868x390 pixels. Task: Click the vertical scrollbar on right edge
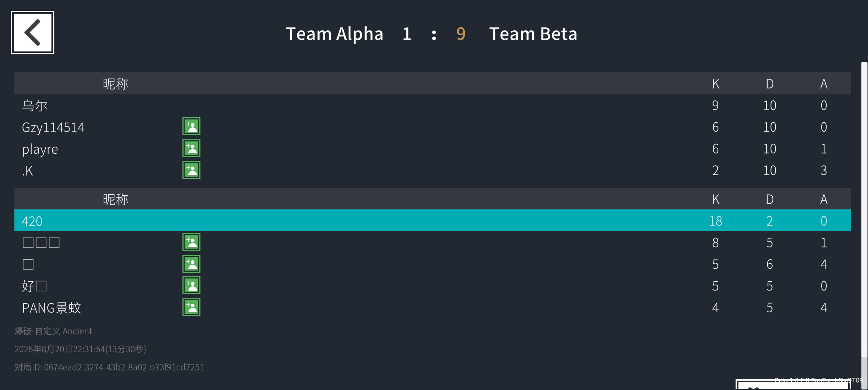coord(864,210)
